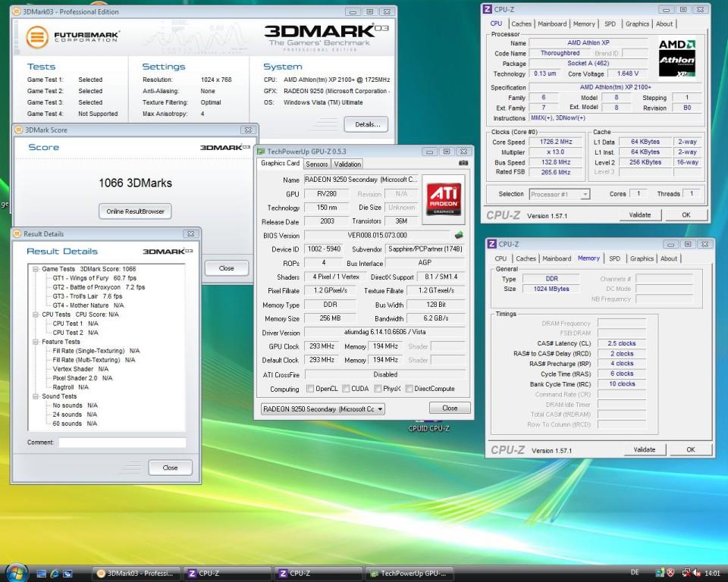Open Graphics tab in the Memory CPU-Z window
Image resolution: width=728 pixels, height=582 pixels.
point(642,258)
